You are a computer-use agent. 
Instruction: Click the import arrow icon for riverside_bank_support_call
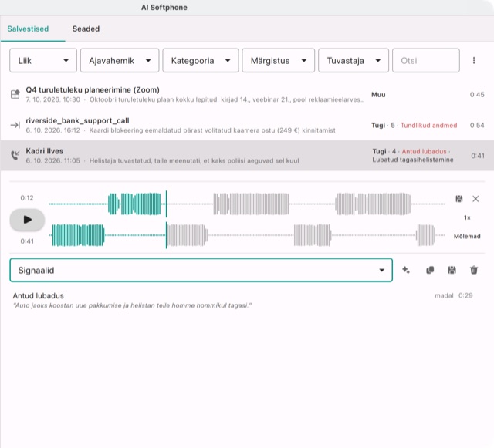click(15, 125)
